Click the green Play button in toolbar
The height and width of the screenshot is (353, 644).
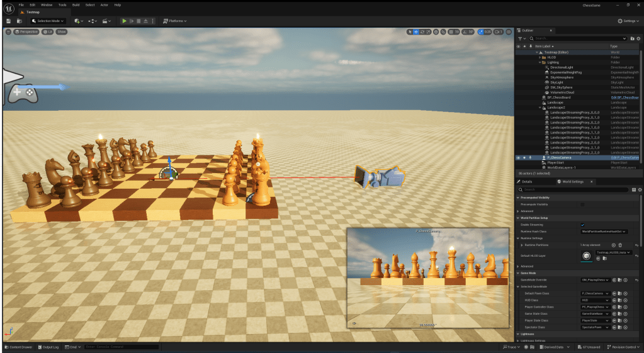(x=124, y=21)
